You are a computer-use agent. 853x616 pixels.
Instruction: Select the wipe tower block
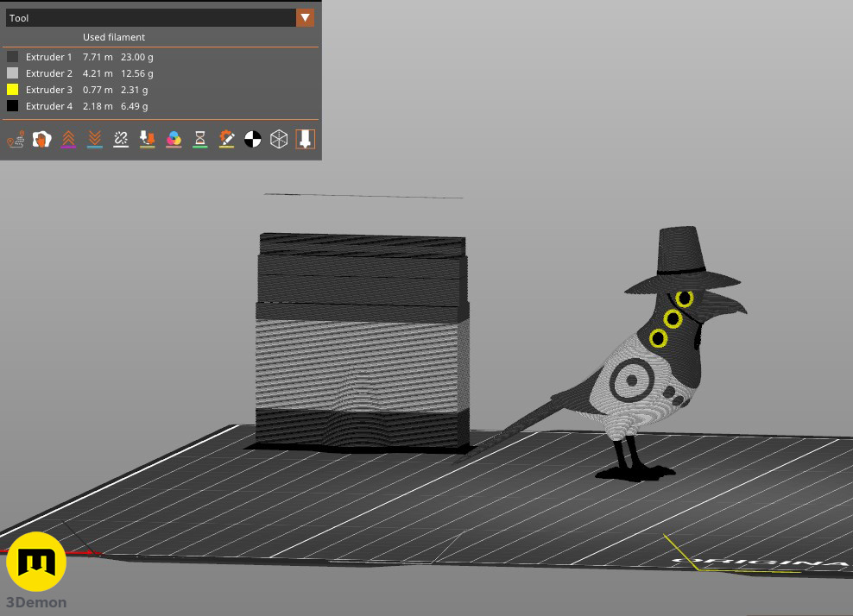point(362,343)
